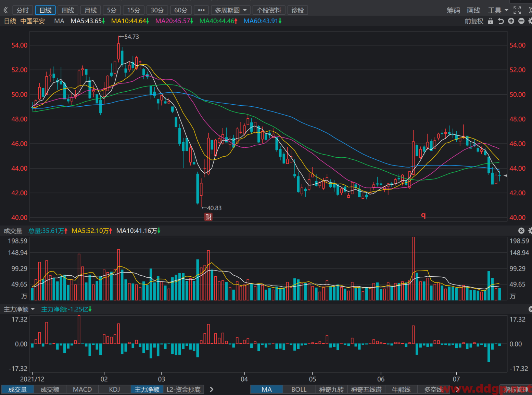This screenshot has height=395, width=532.
Task: Click the three-dots more periods button
Action: coord(201,10)
